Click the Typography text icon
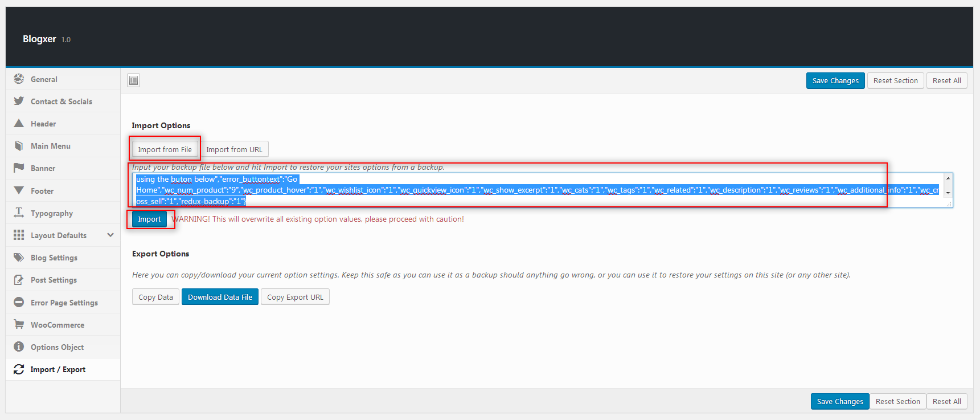The width and height of the screenshot is (980, 420). point(19,213)
